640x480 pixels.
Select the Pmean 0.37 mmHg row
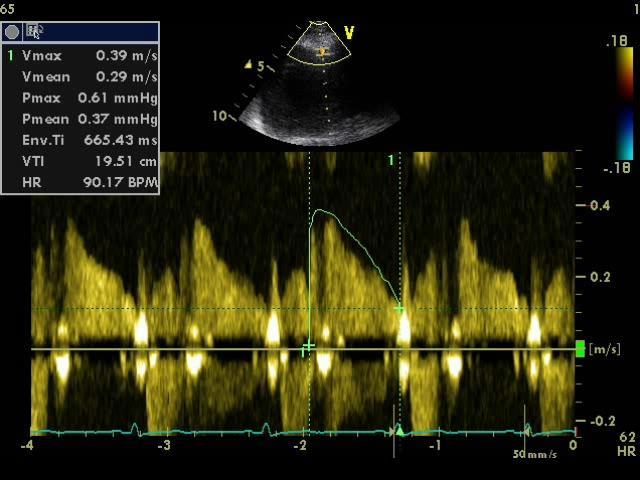point(80,119)
